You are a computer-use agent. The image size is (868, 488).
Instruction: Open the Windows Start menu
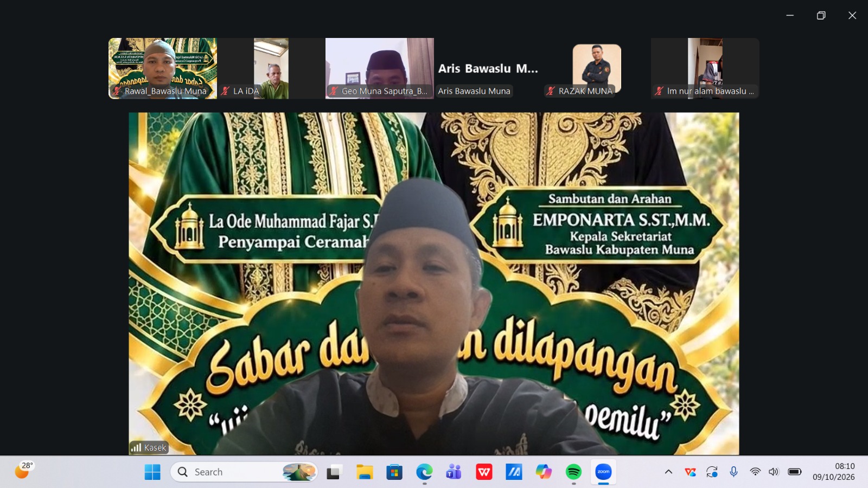pos(152,472)
